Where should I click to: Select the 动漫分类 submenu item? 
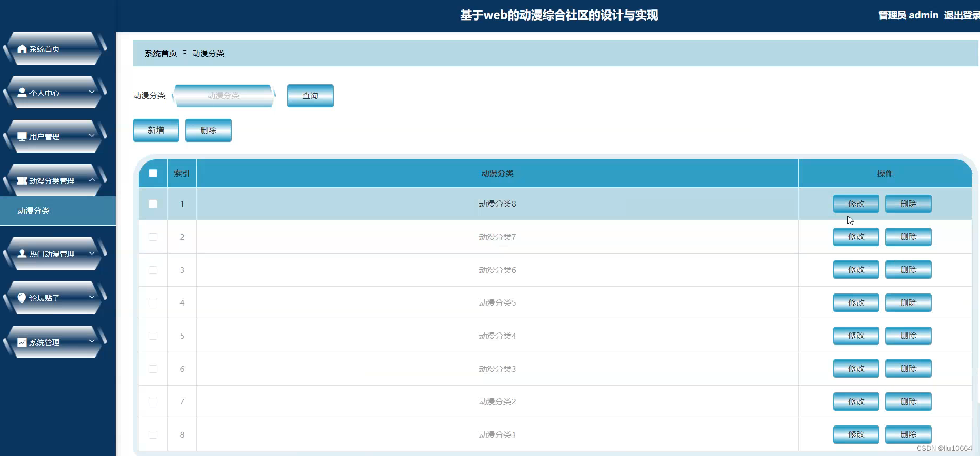58,211
